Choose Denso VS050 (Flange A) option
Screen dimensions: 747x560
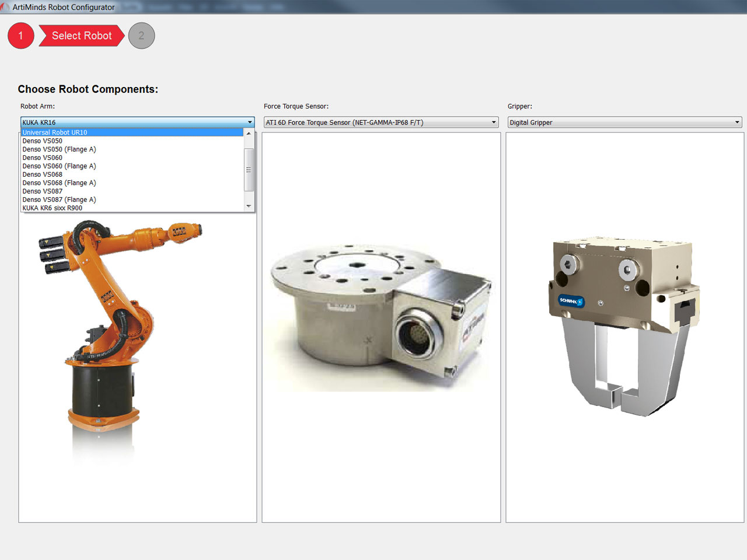tap(132, 149)
